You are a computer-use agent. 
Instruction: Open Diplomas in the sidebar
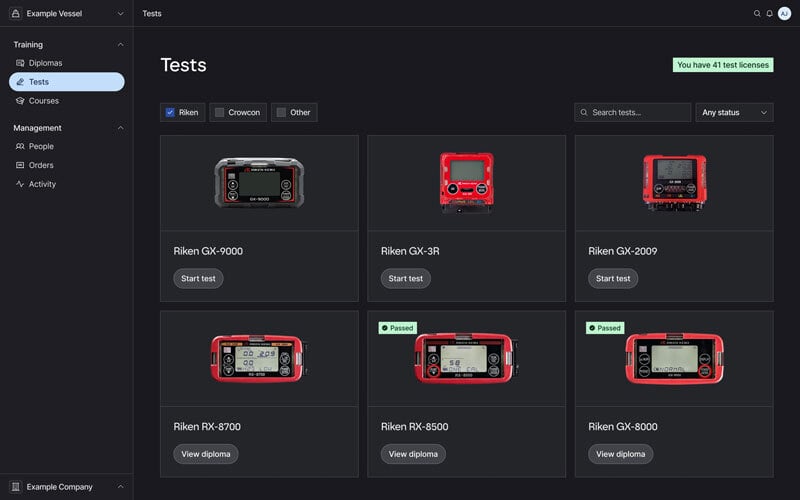click(45, 63)
